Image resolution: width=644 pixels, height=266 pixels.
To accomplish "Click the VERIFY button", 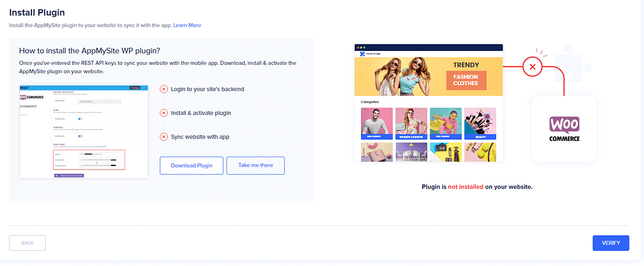I will (x=611, y=243).
